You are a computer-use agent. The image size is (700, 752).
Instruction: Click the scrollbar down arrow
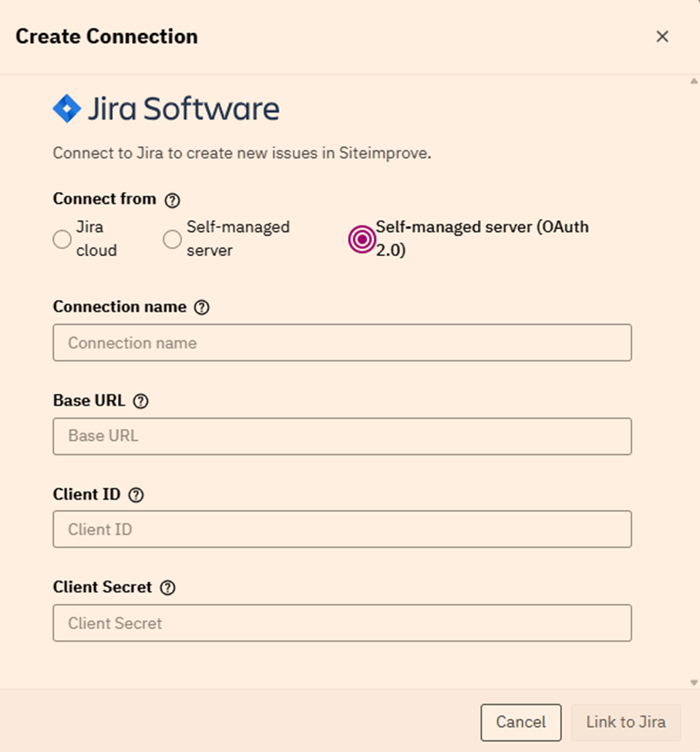(x=694, y=683)
